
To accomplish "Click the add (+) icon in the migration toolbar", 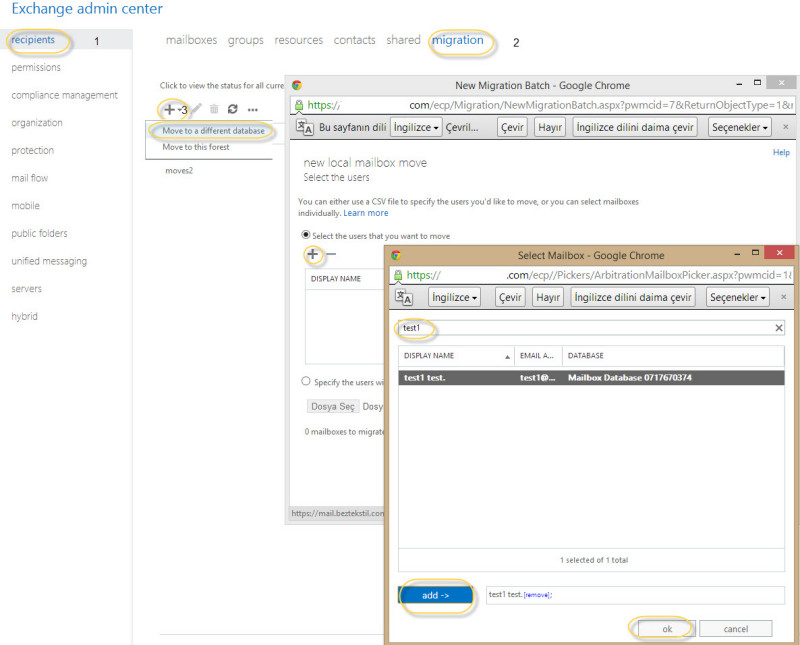I will (169, 109).
